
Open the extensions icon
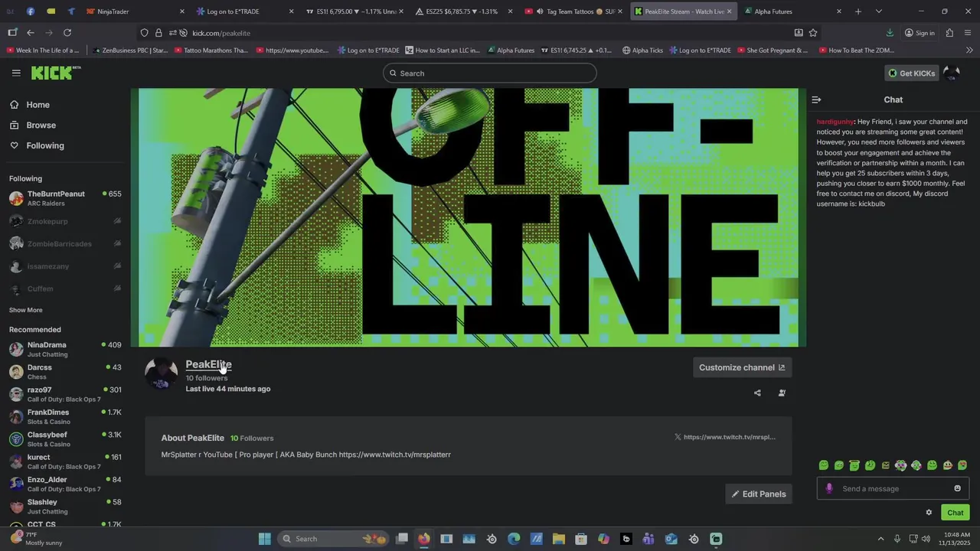click(x=949, y=33)
